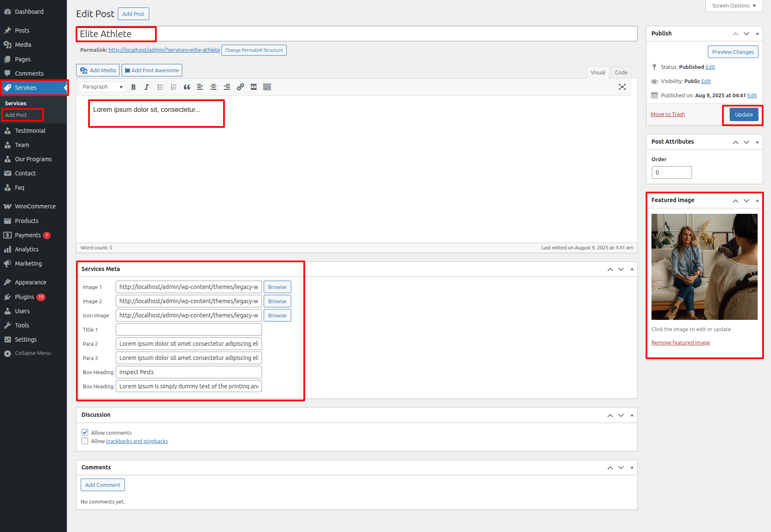Click the featured image thumbnail
The width and height of the screenshot is (771, 532).
tap(704, 267)
